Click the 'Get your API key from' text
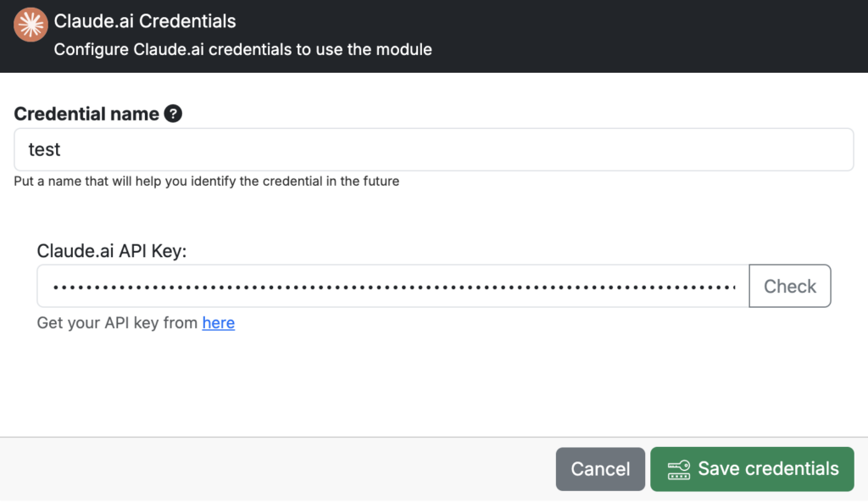Screen dimensions: 868x503 pyautogui.click(x=117, y=323)
